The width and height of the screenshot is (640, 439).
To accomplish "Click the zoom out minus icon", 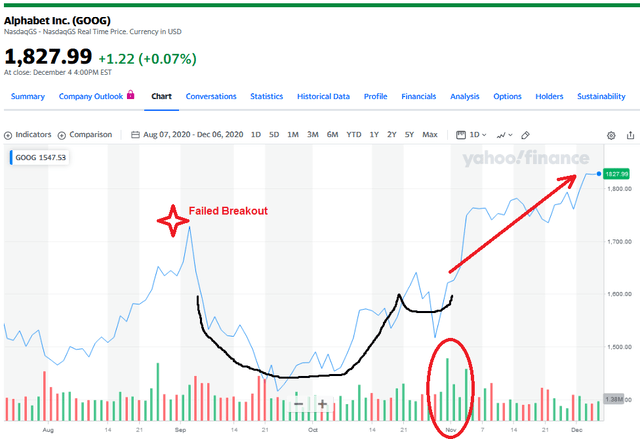I will coord(298,404).
